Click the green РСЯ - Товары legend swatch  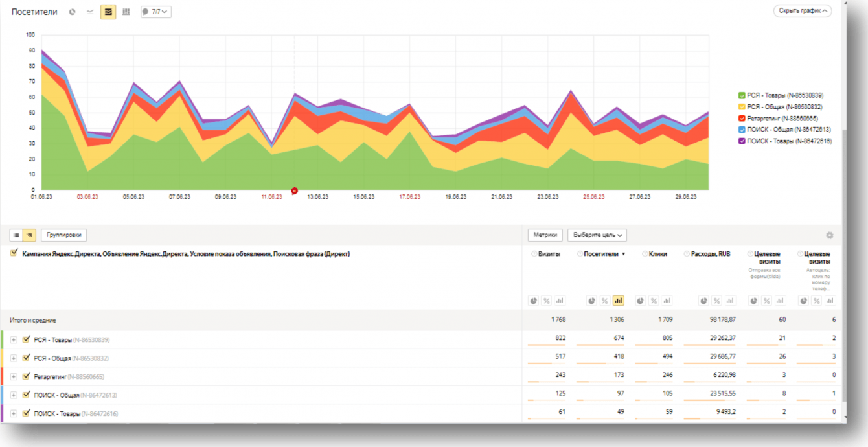click(x=742, y=95)
